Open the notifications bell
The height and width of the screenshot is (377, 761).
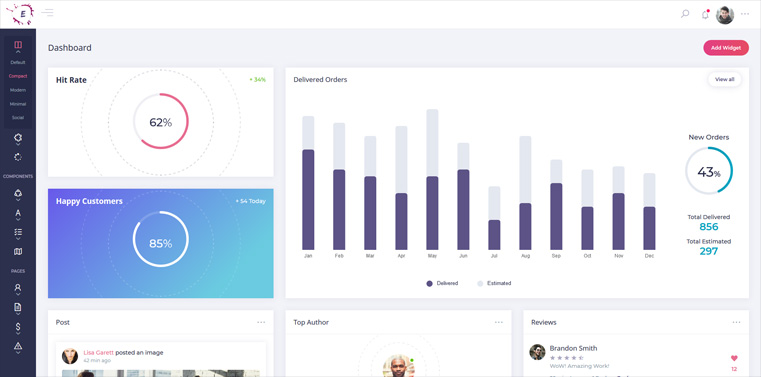(x=705, y=15)
